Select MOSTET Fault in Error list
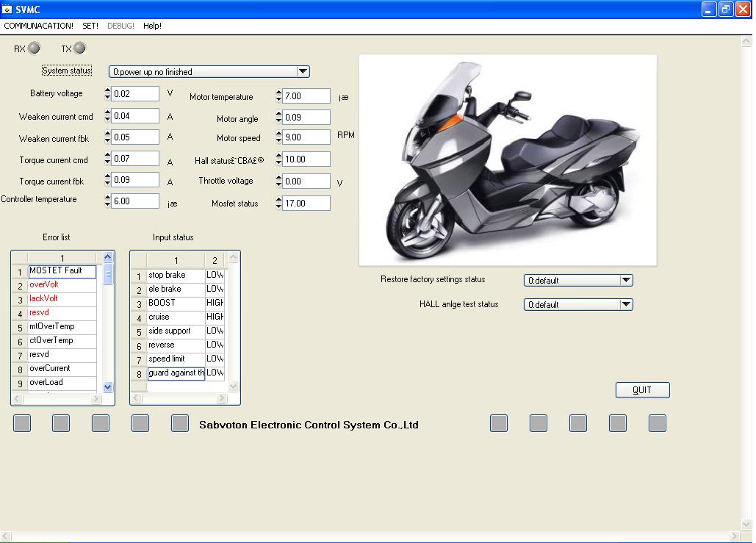The height and width of the screenshot is (543, 756). pyautogui.click(x=62, y=271)
